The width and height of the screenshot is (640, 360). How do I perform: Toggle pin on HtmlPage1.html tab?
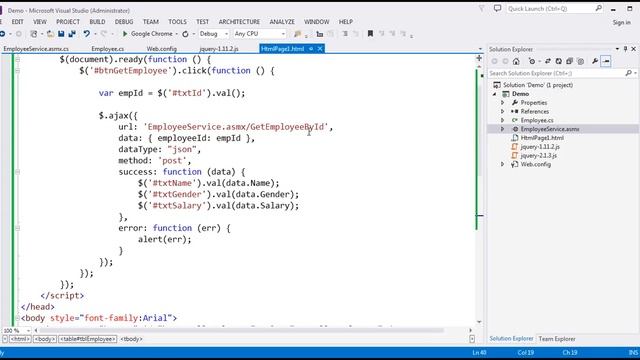pos(311,49)
